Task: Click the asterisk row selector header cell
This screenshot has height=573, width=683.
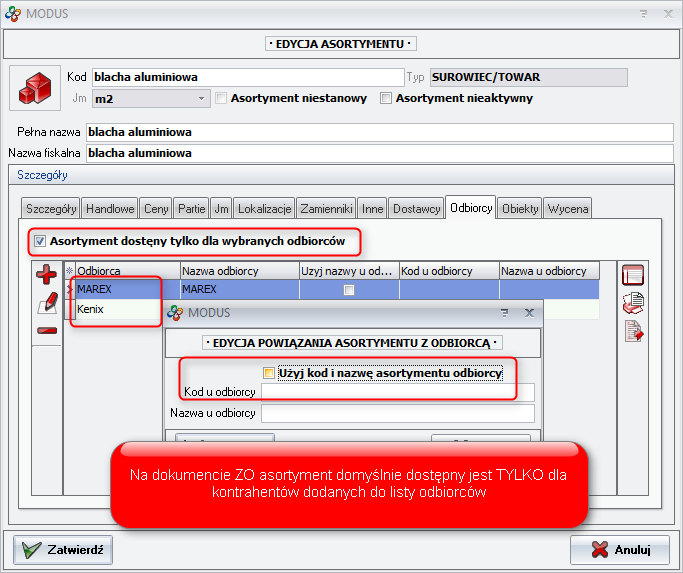Action: click(x=70, y=271)
